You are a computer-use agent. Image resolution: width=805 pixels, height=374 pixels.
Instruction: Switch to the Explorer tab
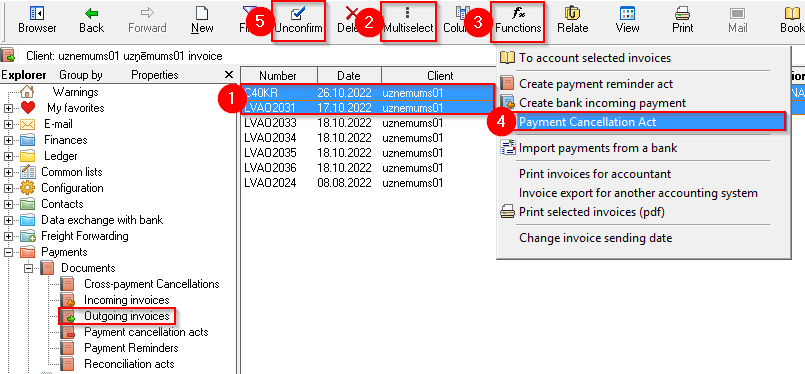coord(24,75)
